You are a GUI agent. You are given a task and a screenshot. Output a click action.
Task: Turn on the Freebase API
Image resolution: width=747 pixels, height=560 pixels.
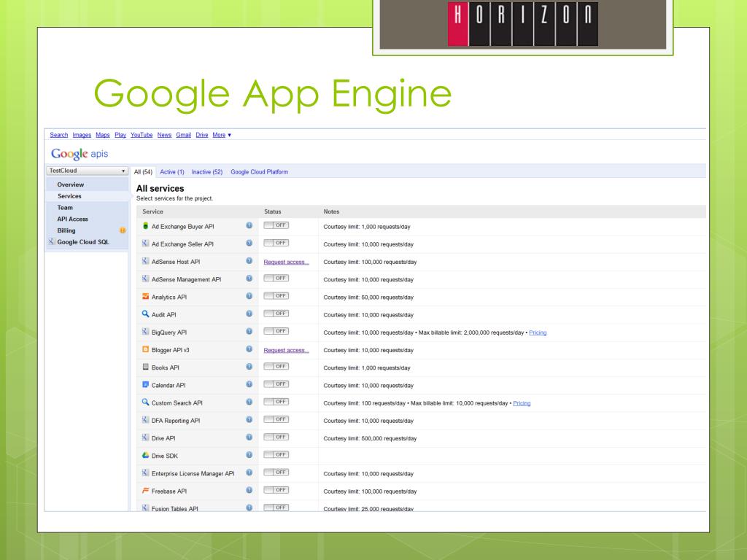click(276, 490)
